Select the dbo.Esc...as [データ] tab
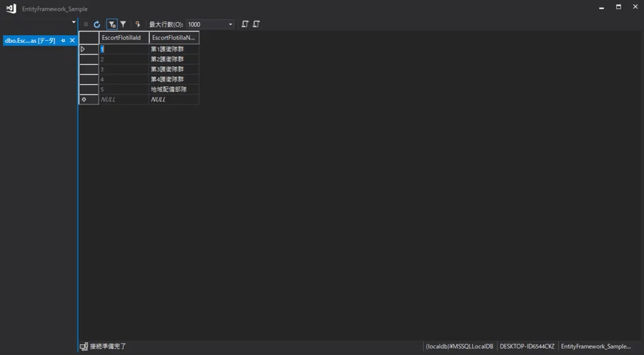Screen dimensions: 644x355 tap(30, 40)
